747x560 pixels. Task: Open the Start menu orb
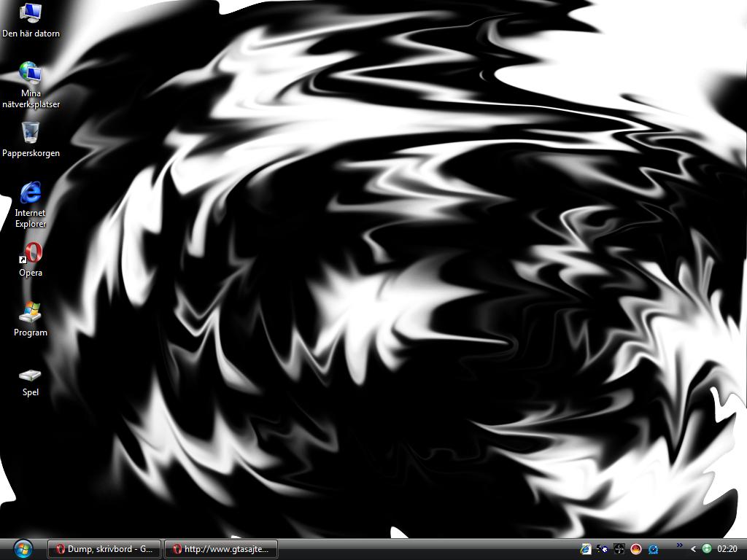(x=23, y=549)
